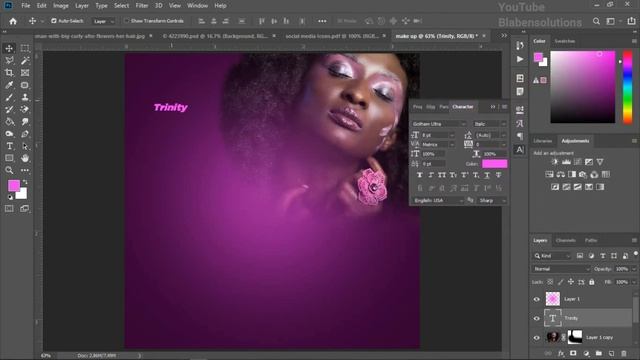
Task: Toggle Faux Bold in Character panel
Action: tap(420, 175)
